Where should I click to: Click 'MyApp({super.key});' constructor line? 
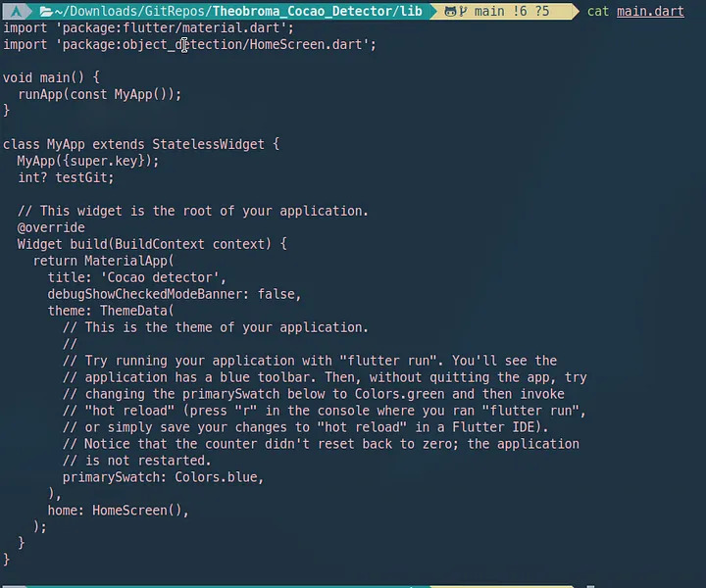88,161
